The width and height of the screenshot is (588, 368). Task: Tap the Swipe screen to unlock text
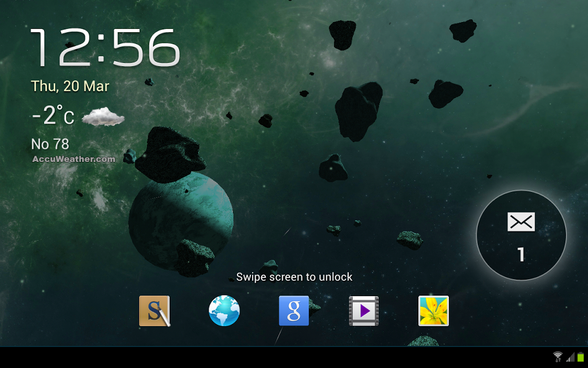(294, 277)
